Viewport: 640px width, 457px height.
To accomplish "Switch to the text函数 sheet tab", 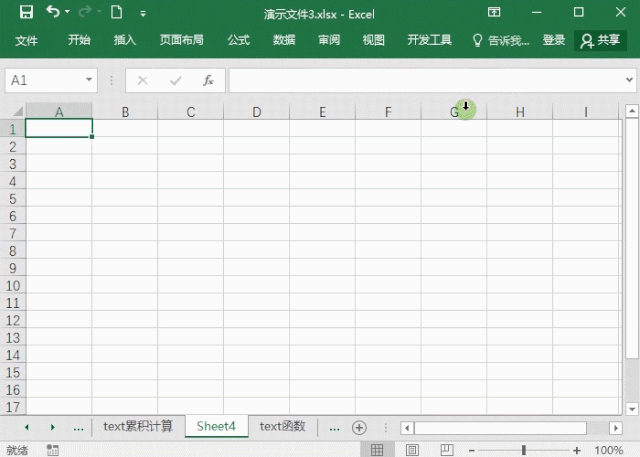I will (x=282, y=426).
